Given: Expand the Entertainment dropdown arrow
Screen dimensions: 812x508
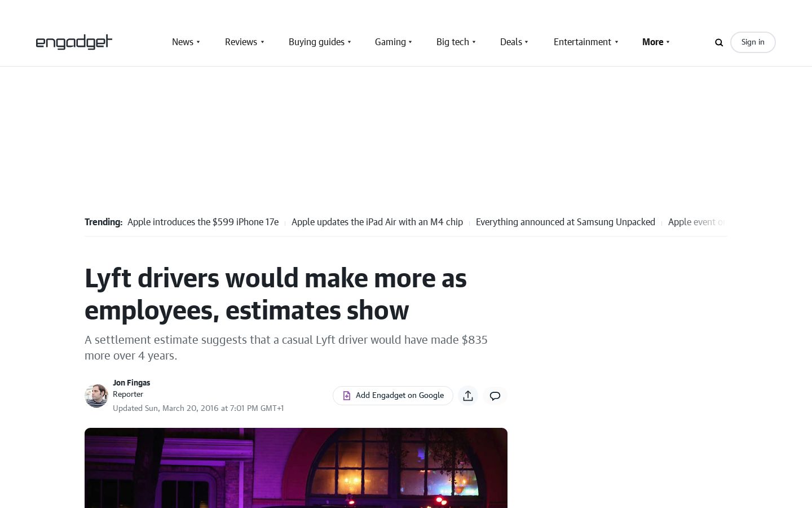Looking at the screenshot, I should [616, 42].
